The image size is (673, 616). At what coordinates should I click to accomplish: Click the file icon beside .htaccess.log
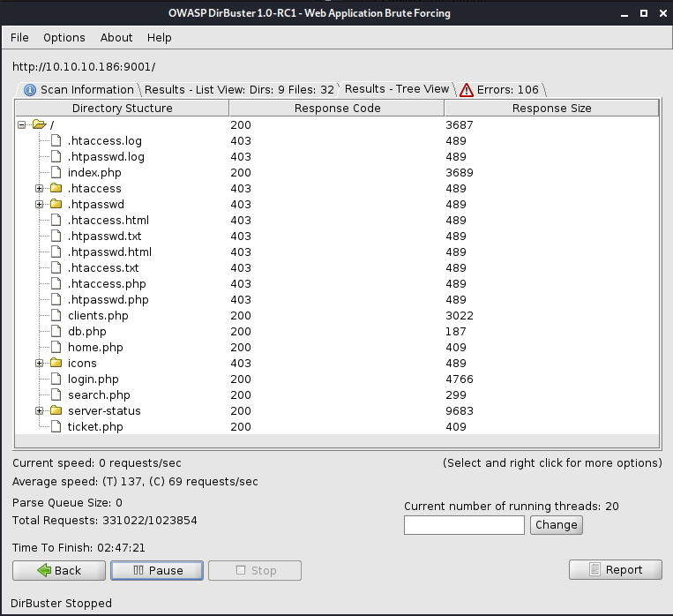pos(56,140)
